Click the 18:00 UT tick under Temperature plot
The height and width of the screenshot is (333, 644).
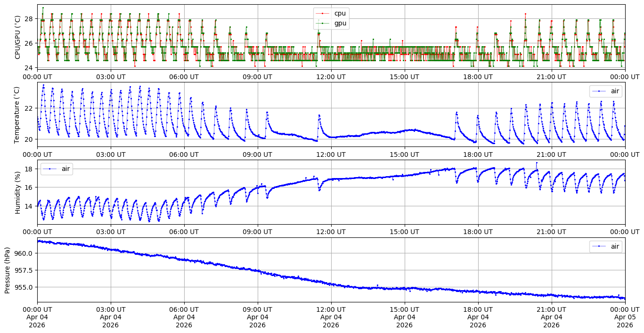pos(478,154)
